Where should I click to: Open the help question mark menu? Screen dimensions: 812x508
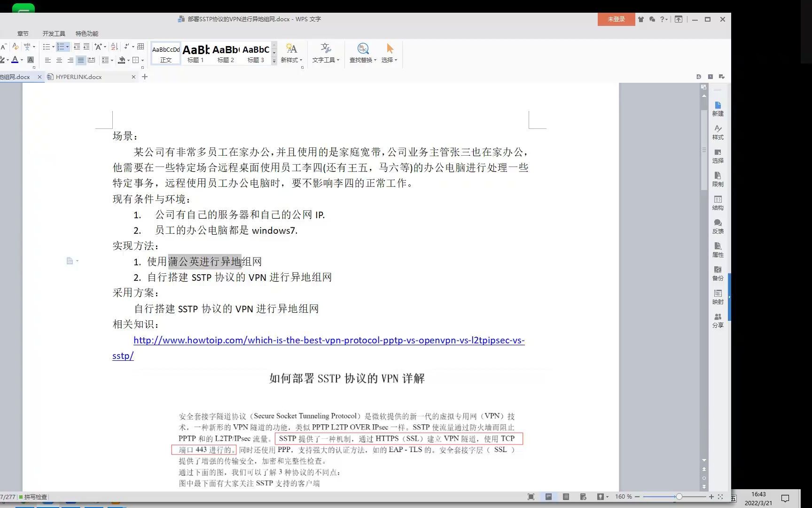point(664,19)
